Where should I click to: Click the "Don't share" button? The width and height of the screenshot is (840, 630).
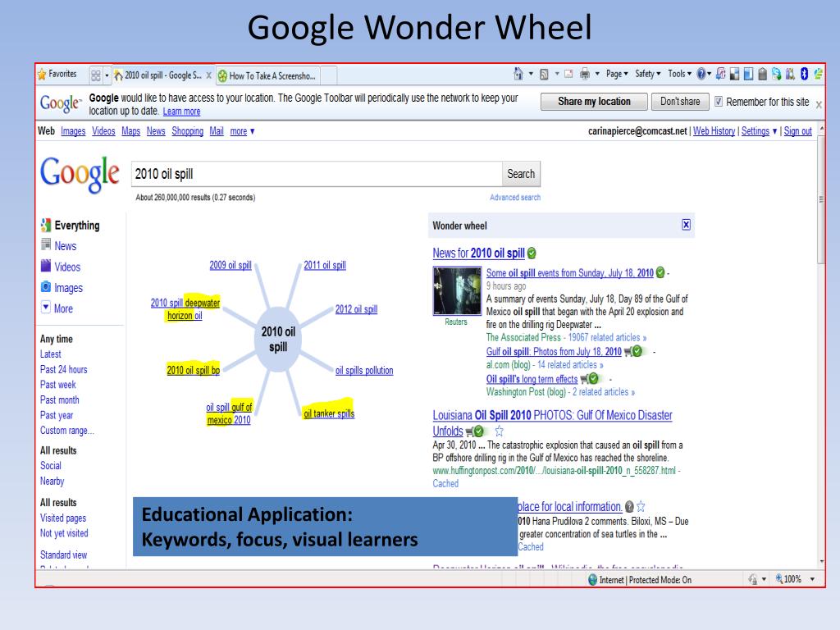coord(680,102)
